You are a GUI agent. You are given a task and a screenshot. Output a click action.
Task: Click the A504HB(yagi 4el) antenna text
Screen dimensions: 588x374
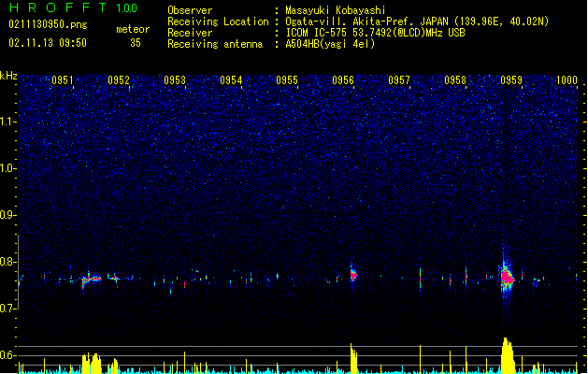330,44
